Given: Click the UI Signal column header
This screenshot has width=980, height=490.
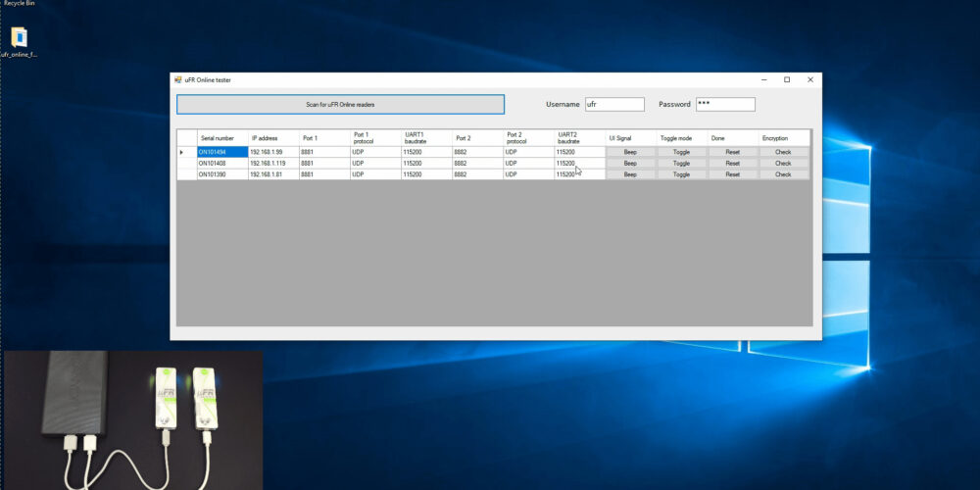Looking at the screenshot, I should [x=631, y=138].
